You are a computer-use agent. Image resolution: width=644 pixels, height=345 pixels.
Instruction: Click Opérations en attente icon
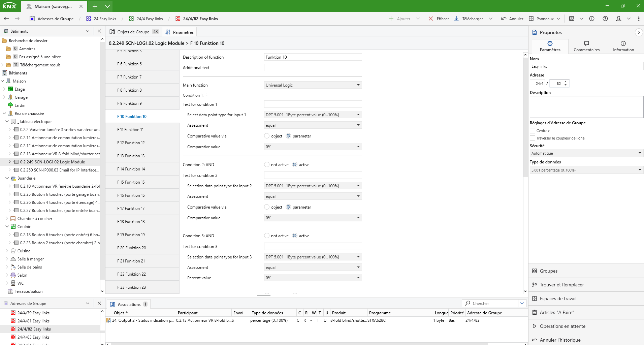(x=535, y=326)
